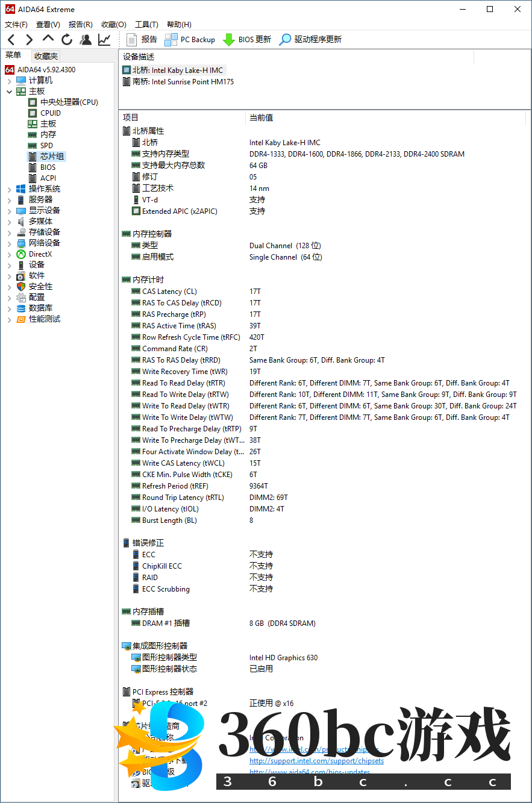The width and height of the screenshot is (532, 803).
Task: Expand the 性能测试 tree node
Action: [9, 319]
